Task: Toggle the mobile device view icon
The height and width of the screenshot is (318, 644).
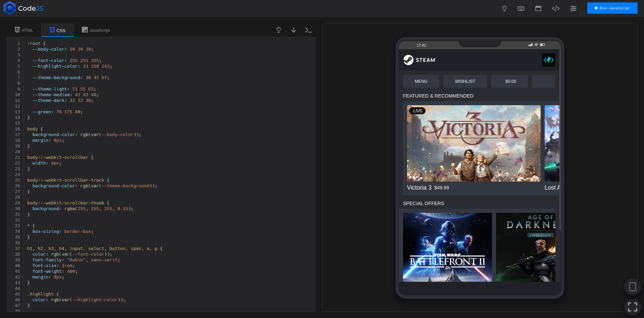Action: pos(632,287)
